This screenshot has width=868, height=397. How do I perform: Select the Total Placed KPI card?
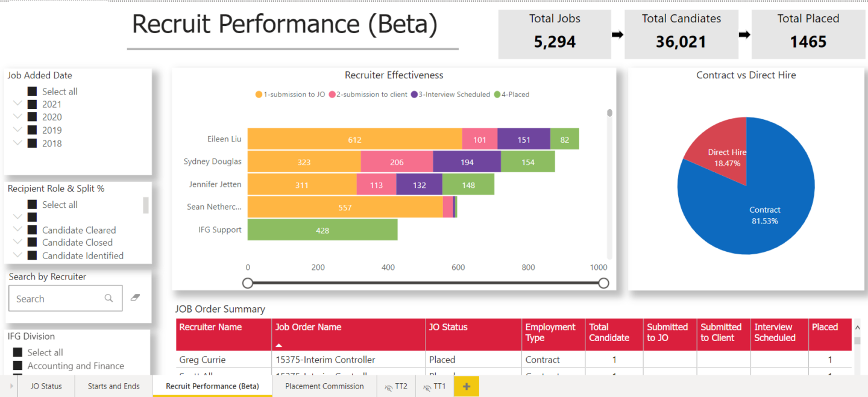coord(808,34)
